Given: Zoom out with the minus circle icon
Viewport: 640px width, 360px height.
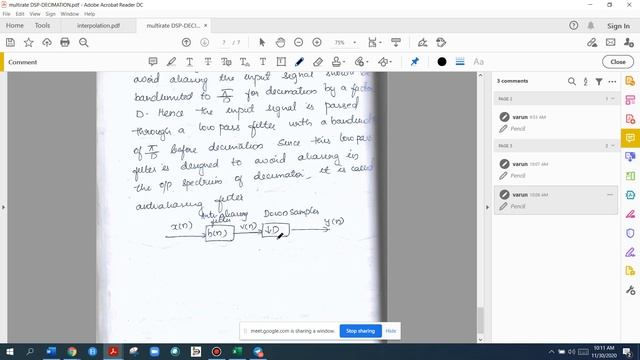Looking at the screenshot, I should (298, 42).
